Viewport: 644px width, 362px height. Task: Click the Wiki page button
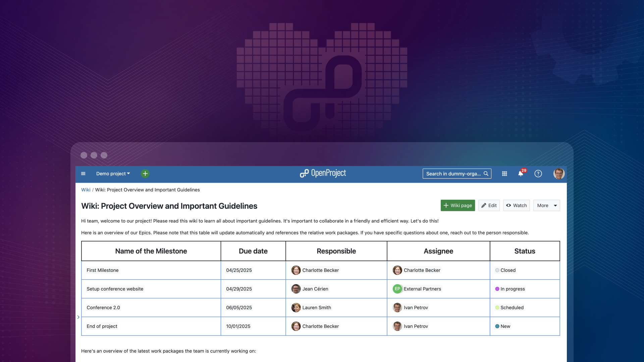coord(458,205)
